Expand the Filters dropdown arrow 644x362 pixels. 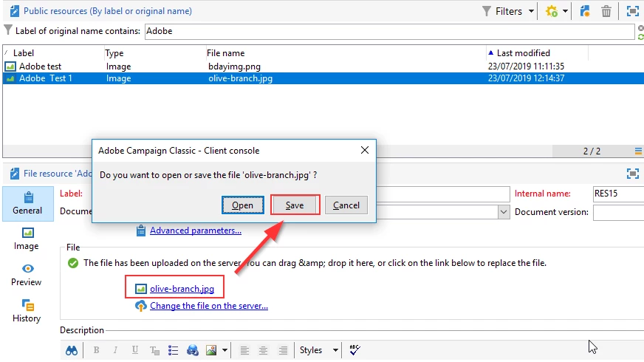(x=531, y=11)
